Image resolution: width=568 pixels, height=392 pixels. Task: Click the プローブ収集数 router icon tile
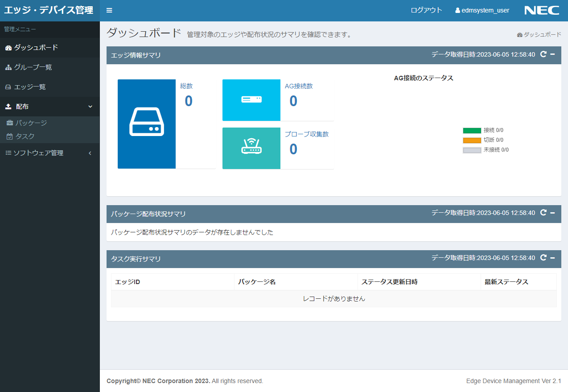click(251, 148)
